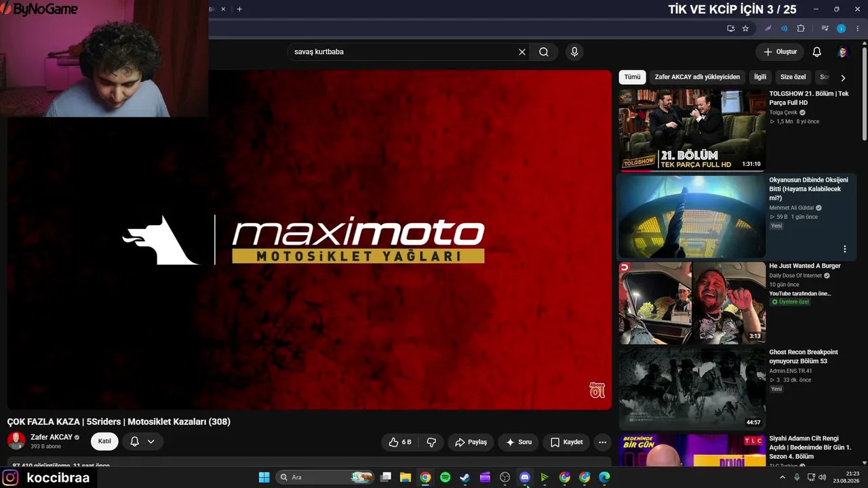
Task: Click the YouTube search magnifier button
Action: 544,52
